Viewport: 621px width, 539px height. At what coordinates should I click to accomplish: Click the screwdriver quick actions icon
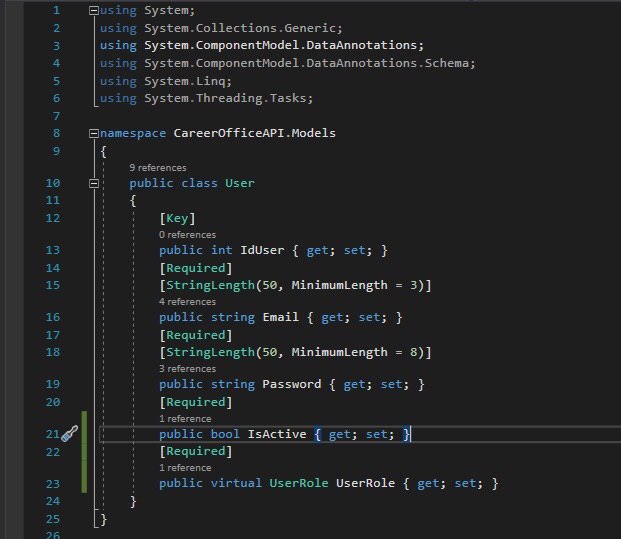tap(70, 434)
